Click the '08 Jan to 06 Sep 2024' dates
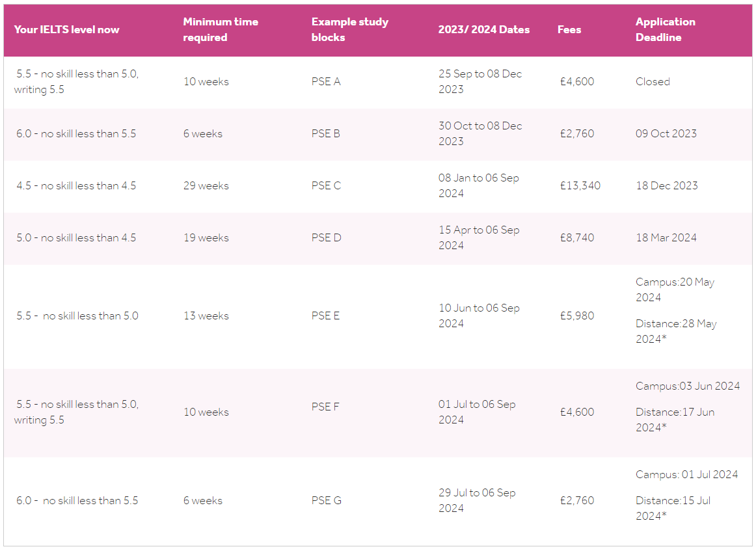The height and width of the screenshot is (551, 756). click(x=479, y=185)
